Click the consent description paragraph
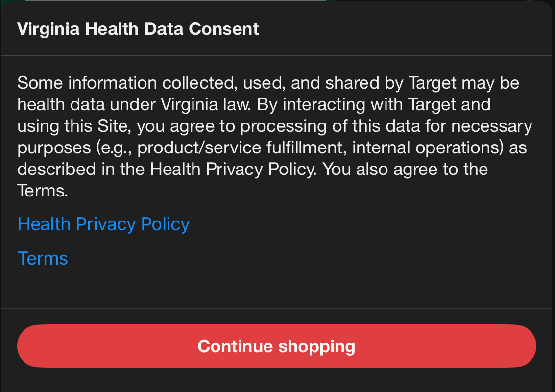This screenshot has width=555, height=392. 274,136
